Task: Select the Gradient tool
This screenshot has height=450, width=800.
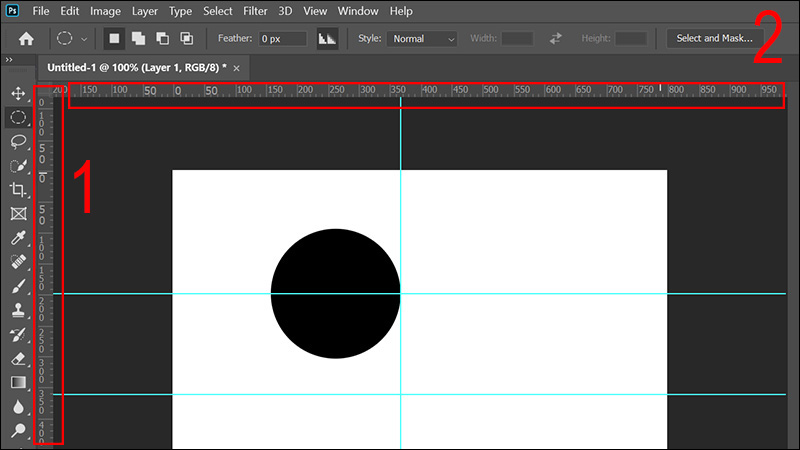Action: click(17, 382)
